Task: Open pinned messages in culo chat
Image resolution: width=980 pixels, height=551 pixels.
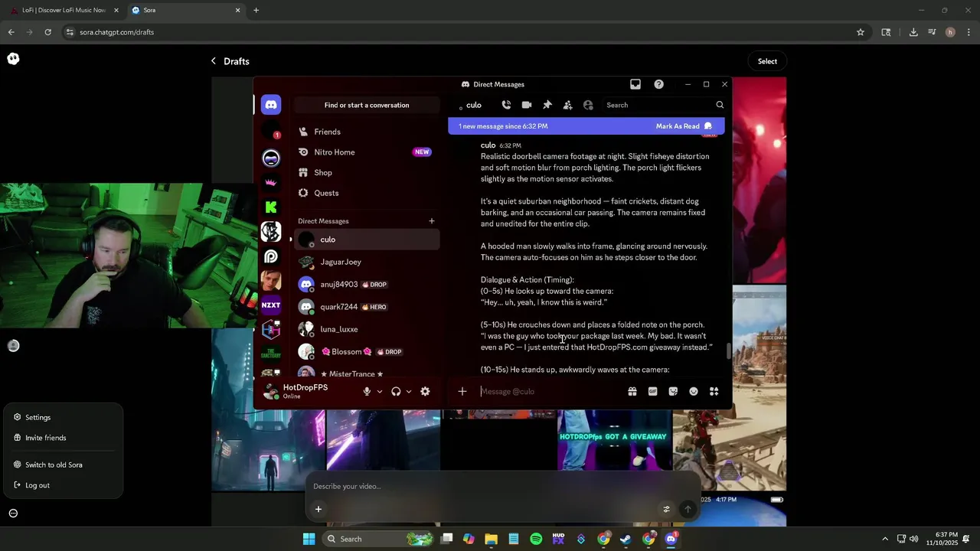Action: (x=547, y=105)
